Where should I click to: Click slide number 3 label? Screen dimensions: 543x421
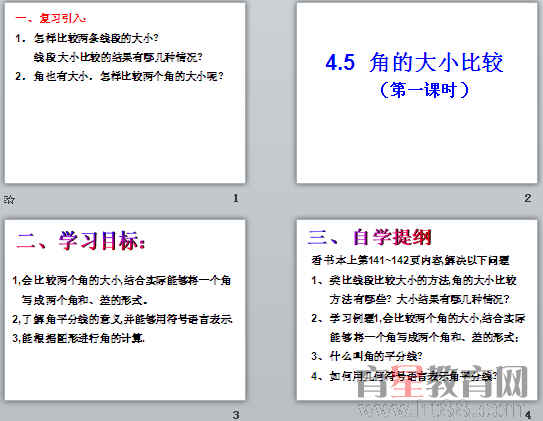(x=236, y=415)
